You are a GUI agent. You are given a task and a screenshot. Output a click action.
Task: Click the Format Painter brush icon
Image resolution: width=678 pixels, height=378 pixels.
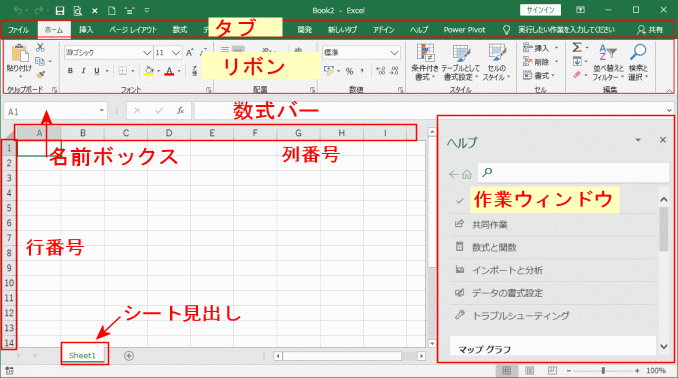coord(40,75)
